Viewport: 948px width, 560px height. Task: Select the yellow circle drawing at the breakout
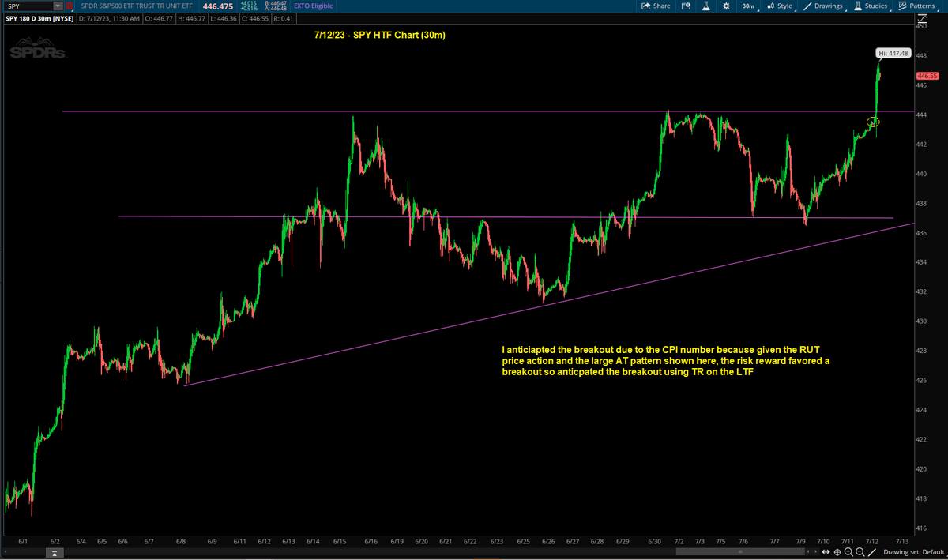click(x=873, y=122)
